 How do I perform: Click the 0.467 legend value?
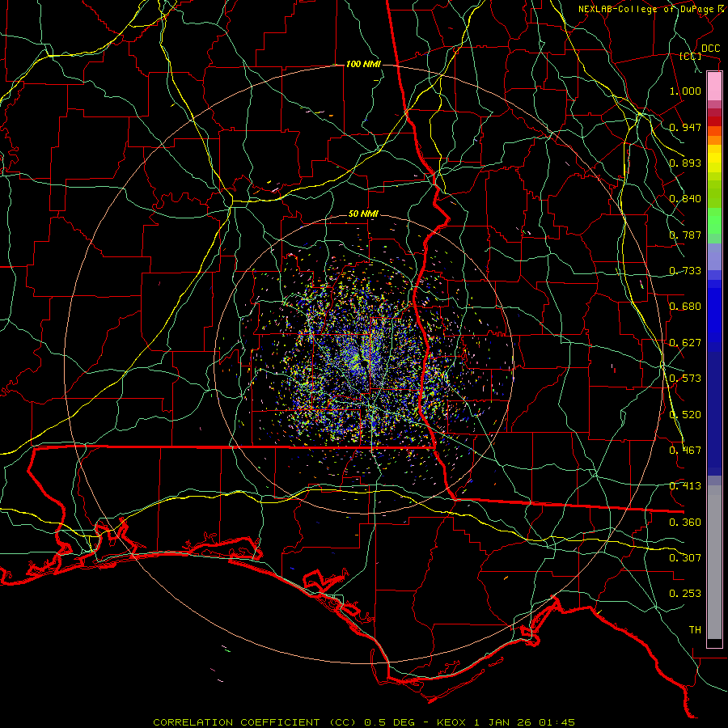click(685, 451)
